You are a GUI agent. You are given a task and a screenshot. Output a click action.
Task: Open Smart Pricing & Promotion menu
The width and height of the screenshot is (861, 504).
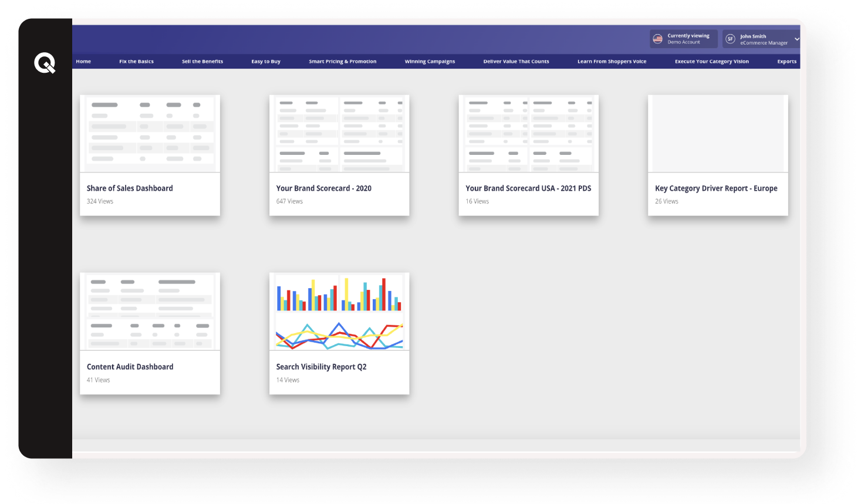tap(343, 61)
